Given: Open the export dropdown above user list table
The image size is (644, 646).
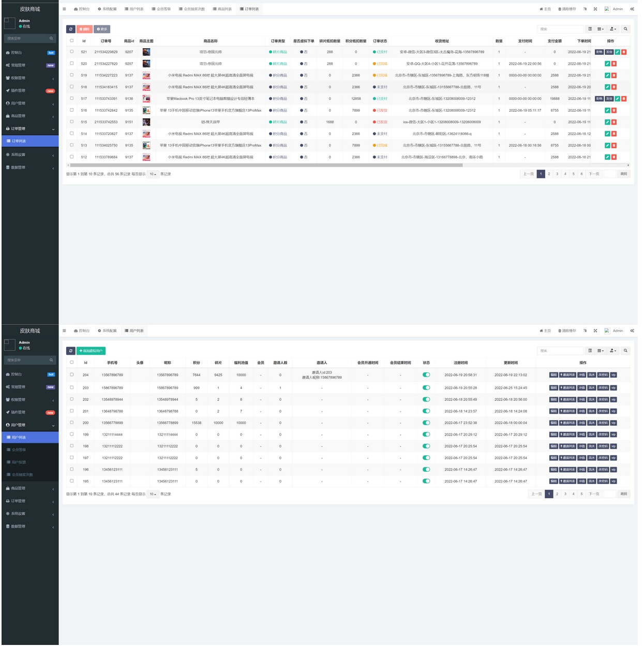Looking at the screenshot, I should click(x=613, y=351).
